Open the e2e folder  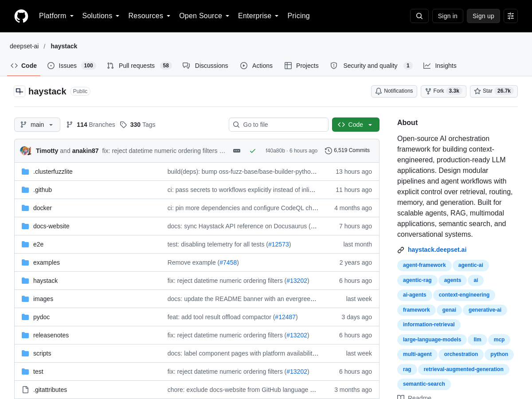tap(38, 244)
